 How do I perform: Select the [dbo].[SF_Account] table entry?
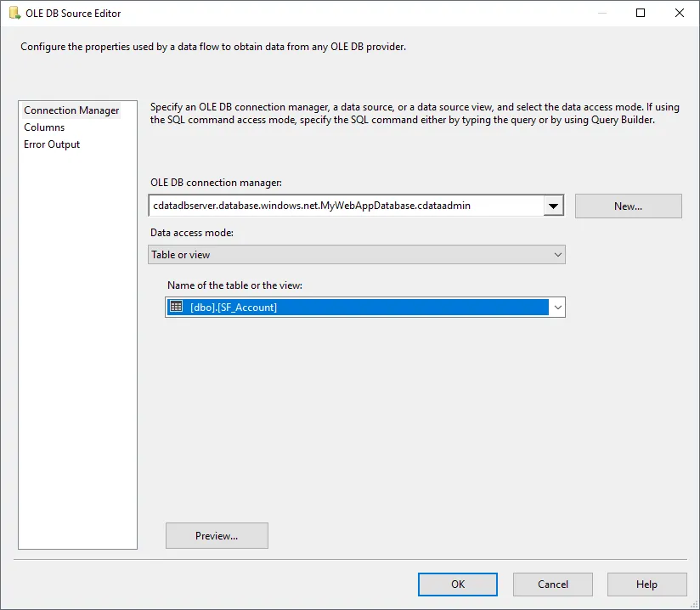340,307
